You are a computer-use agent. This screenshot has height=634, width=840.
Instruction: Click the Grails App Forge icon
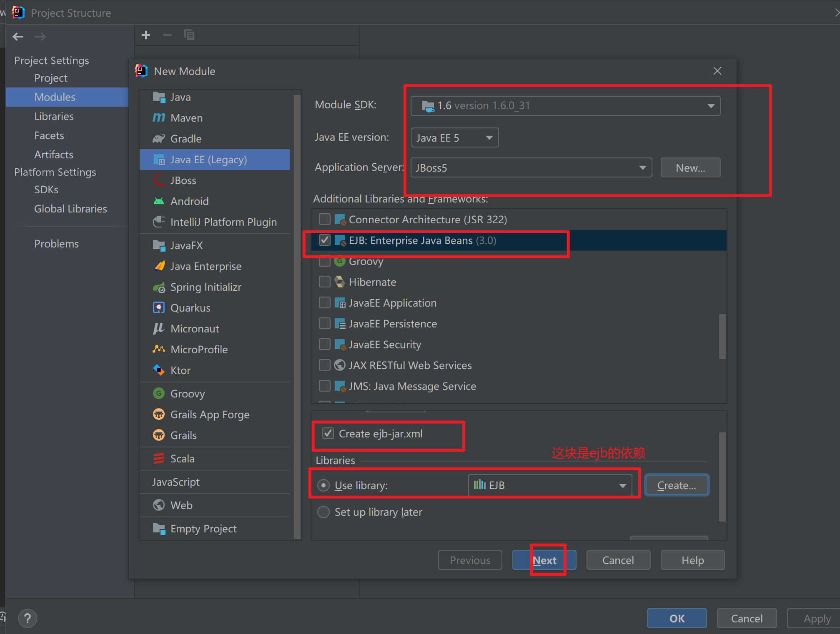point(159,414)
